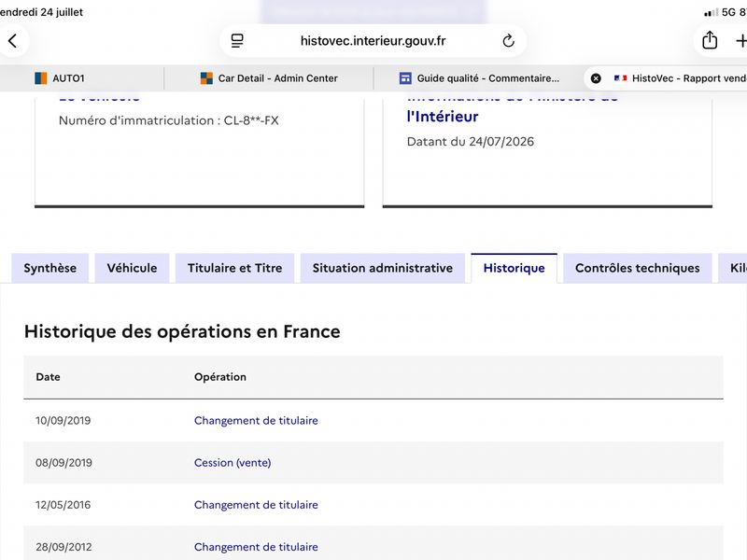Click the date 08/09/2019

tap(63, 462)
